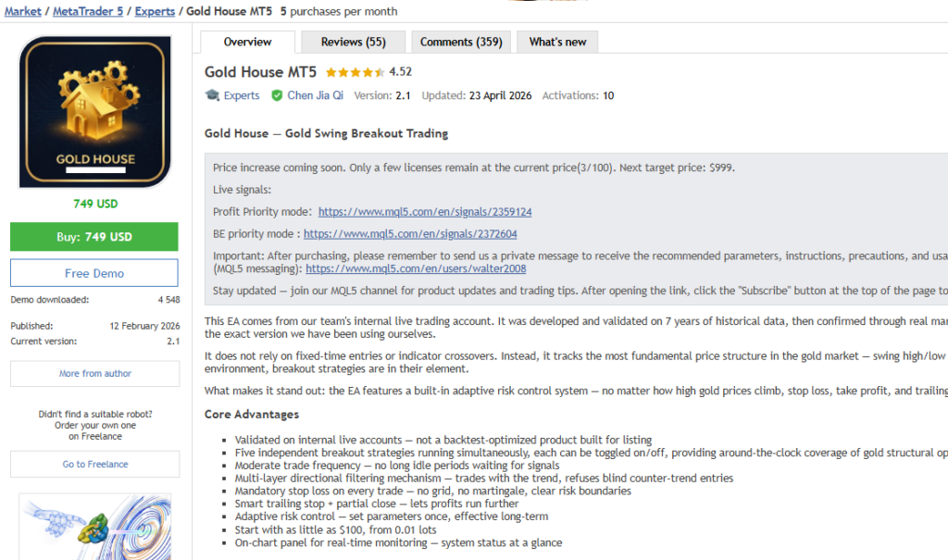Open MetaTrader 5 breadcrumb link

(x=88, y=11)
